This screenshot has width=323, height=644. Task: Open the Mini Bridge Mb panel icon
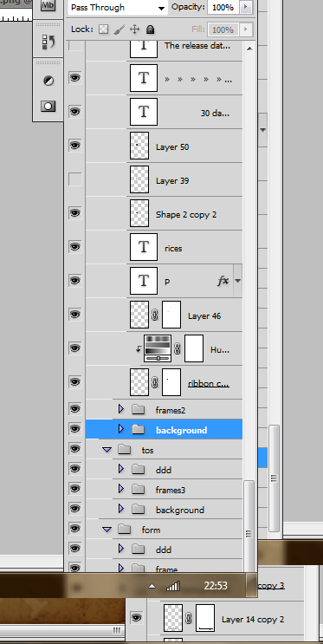pos(48,6)
